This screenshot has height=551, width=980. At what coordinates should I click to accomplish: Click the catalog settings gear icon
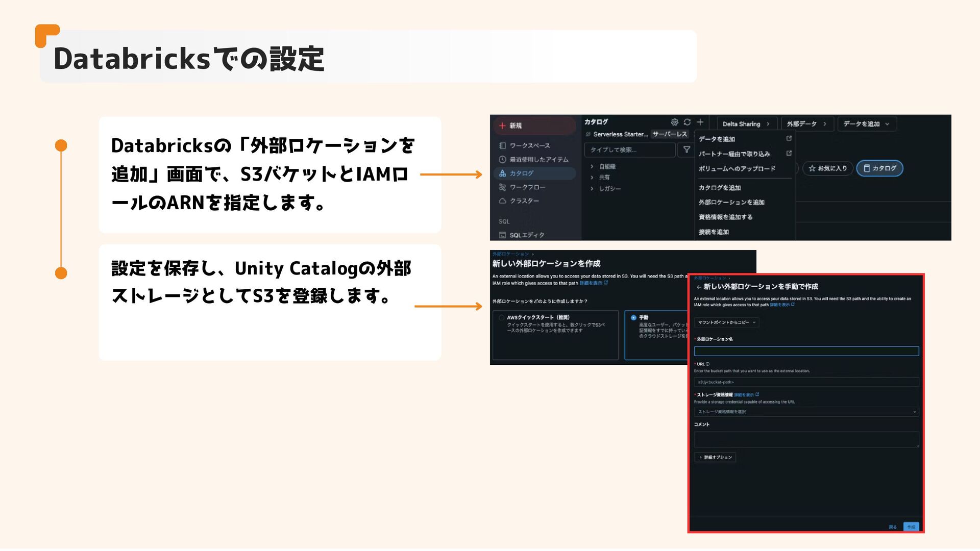674,122
